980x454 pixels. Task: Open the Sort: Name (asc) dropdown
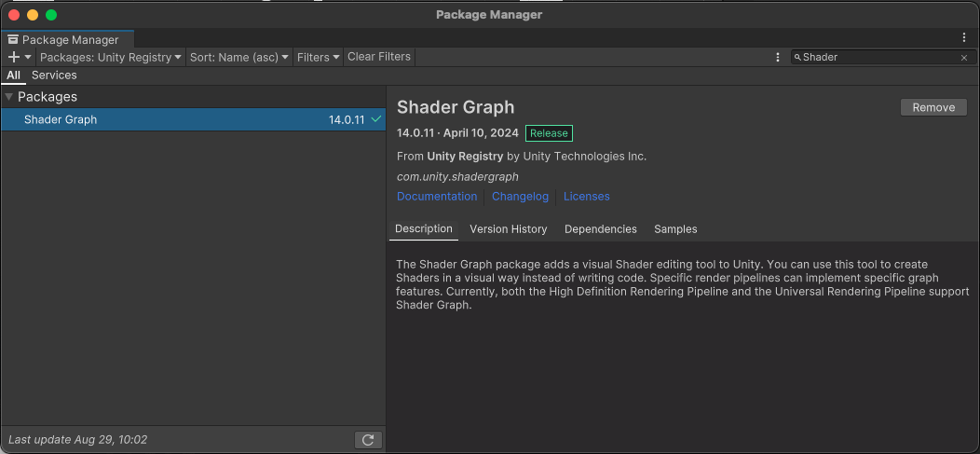(240, 57)
